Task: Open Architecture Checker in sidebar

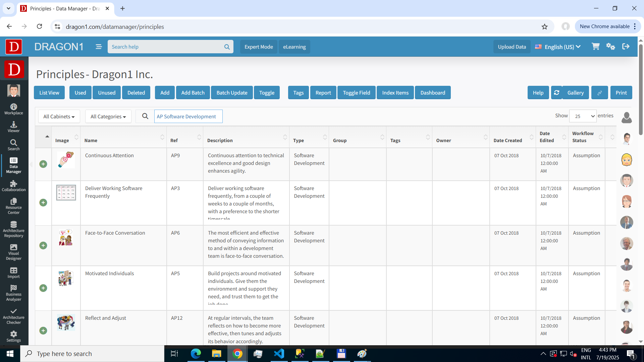Action: tap(13, 316)
